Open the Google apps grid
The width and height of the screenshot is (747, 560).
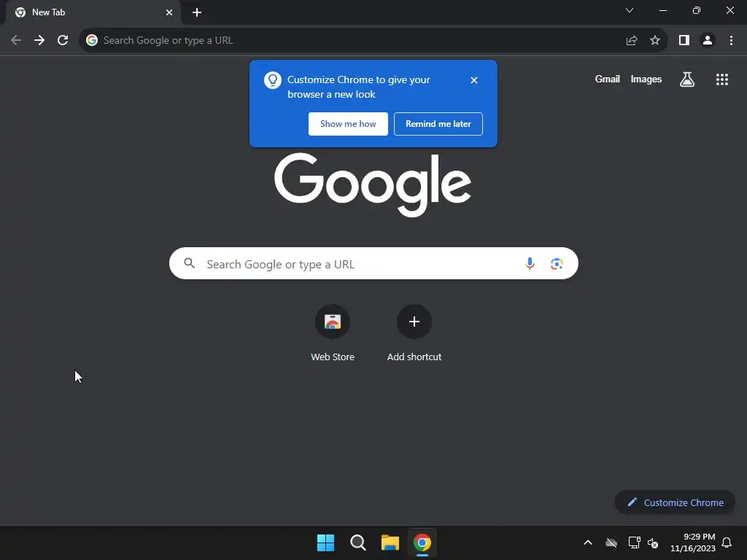point(722,79)
